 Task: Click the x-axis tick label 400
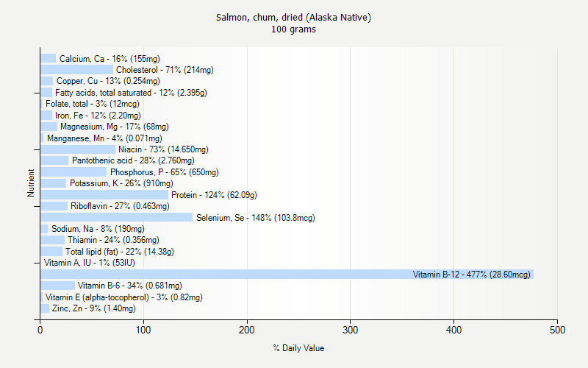[x=453, y=330]
